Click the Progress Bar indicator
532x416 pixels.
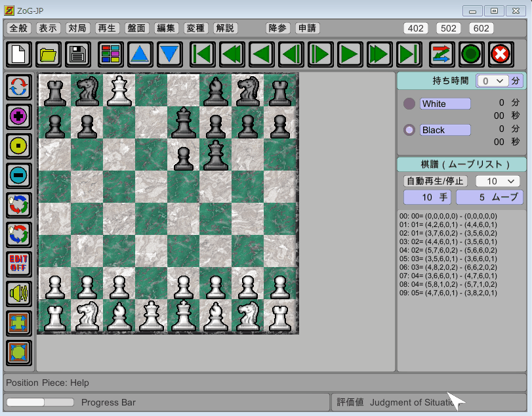(39, 402)
